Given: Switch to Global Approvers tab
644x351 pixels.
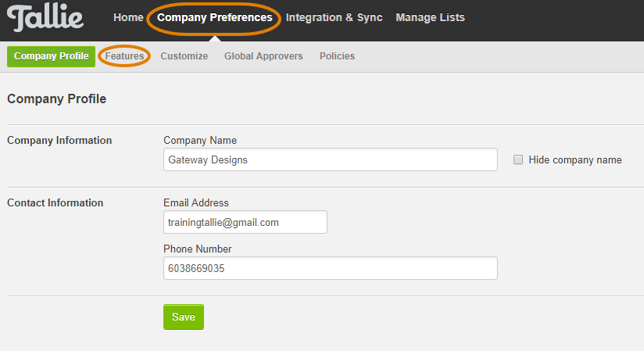Looking at the screenshot, I should click(263, 56).
